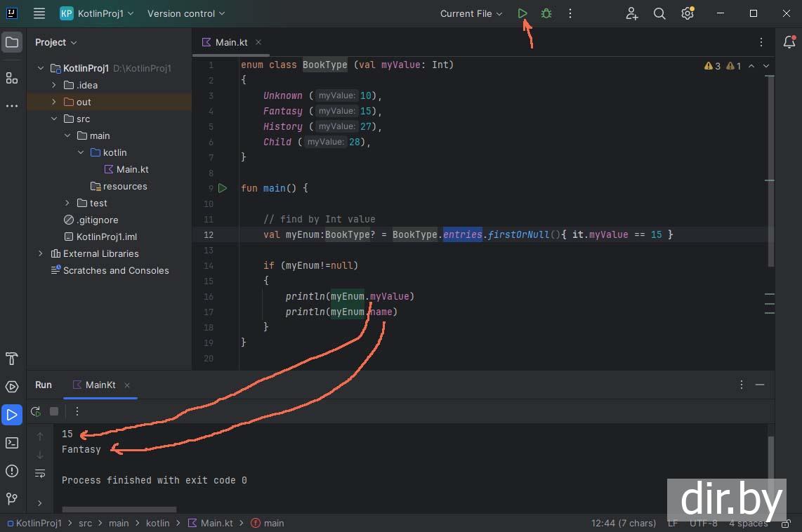
Task: Toggle soft-wrap in the Run console
Action: 40,473
